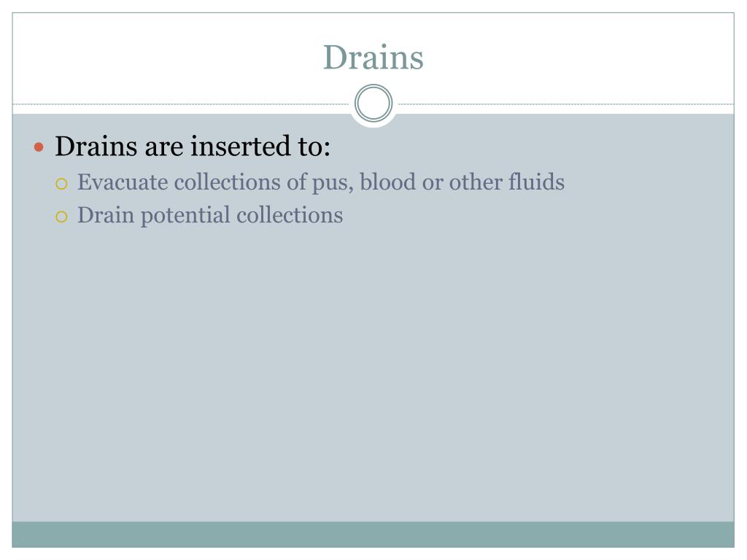
Task: Click the text 'Drains are inserted to:'
Action: 193,147
